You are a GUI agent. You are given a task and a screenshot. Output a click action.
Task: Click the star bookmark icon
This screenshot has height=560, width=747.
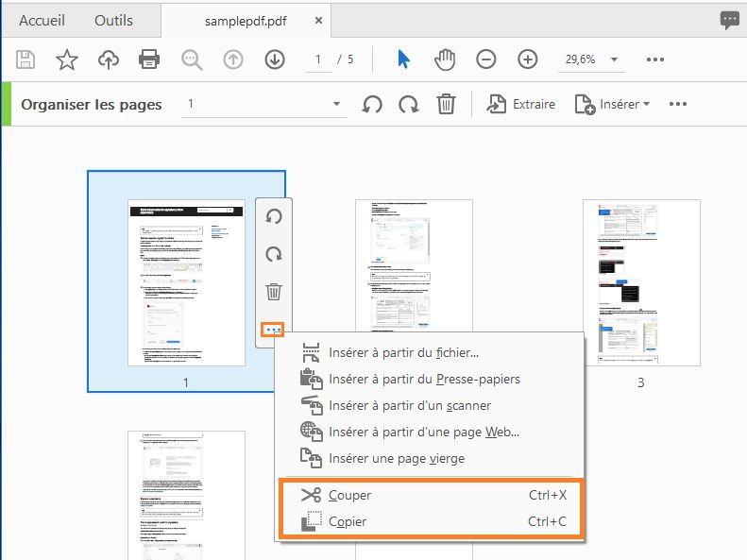pyautogui.click(x=67, y=59)
